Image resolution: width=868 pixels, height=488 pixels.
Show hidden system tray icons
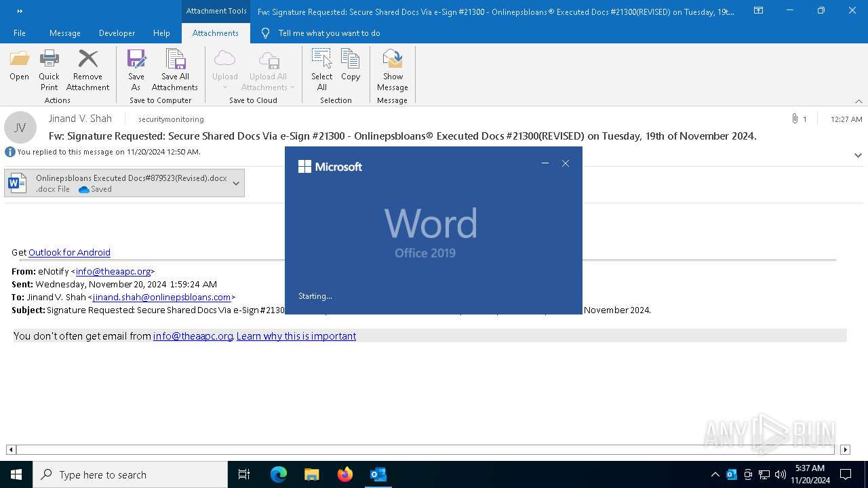tap(715, 474)
